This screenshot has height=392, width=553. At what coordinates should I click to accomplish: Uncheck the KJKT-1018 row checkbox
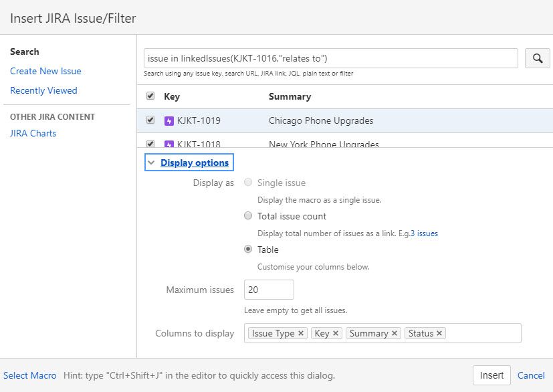150,144
